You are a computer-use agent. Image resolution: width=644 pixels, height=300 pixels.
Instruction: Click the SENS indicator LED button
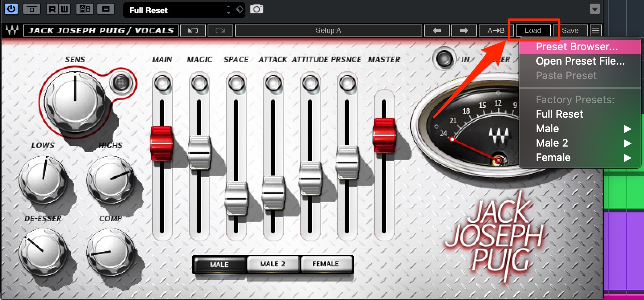point(121,83)
